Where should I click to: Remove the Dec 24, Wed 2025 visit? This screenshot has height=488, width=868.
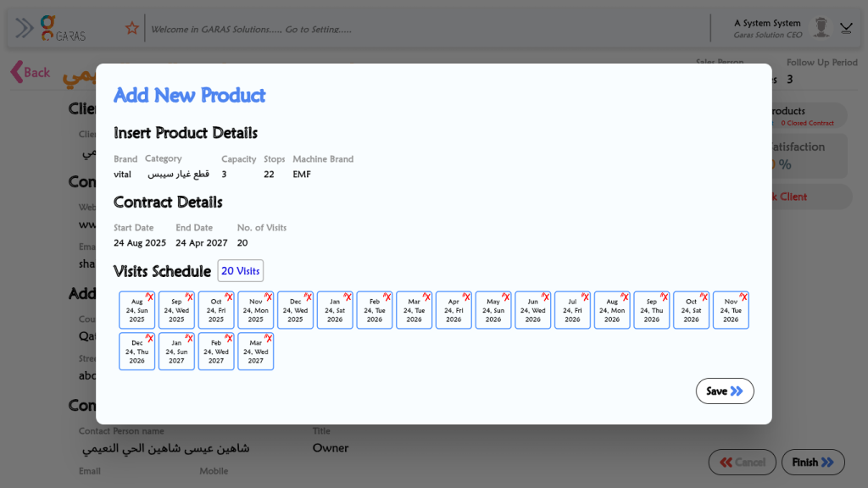309,297
